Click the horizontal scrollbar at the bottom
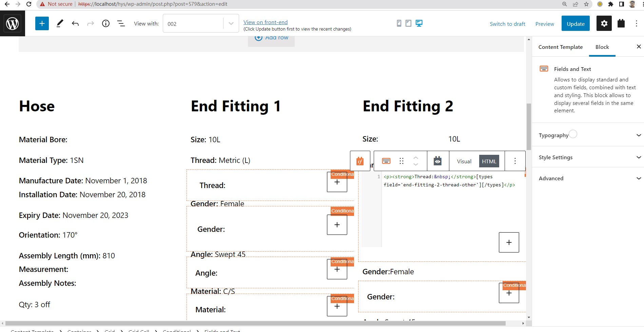The height and width of the screenshot is (332, 644). coord(255,323)
